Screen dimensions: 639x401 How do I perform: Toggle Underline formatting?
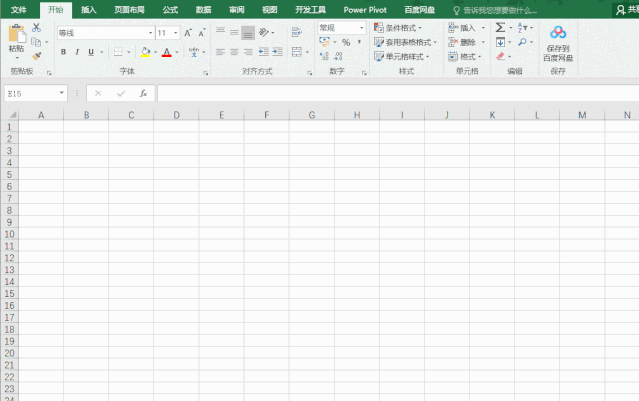pos(91,52)
